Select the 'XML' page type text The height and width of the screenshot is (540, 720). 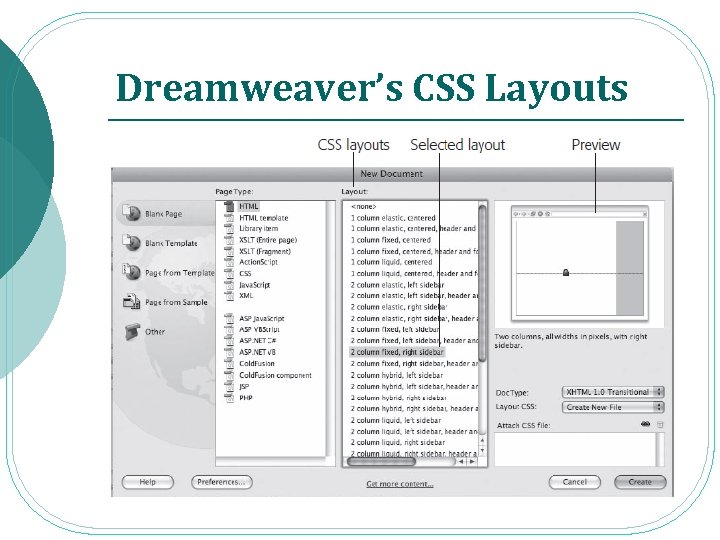246,296
